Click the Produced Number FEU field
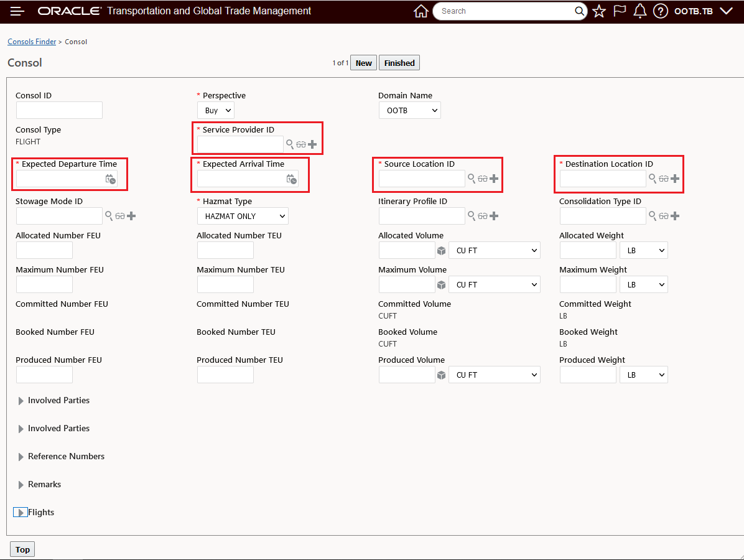 coord(44,375)
